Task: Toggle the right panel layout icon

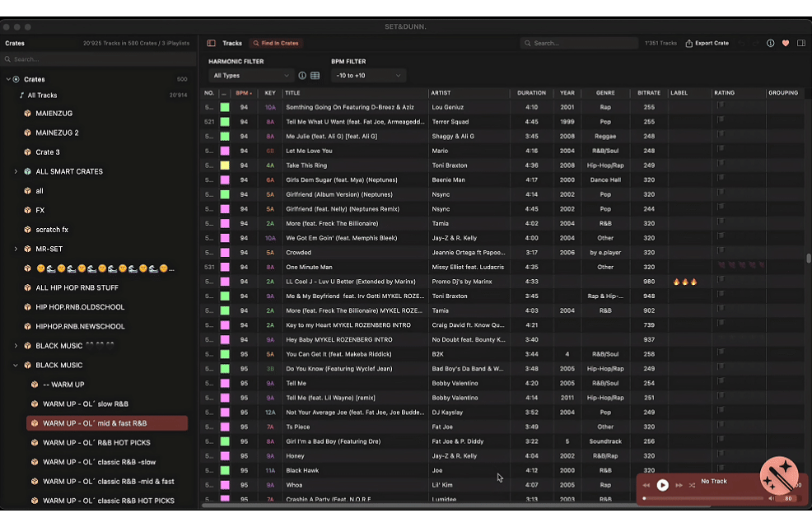Action: click(801, 43)
